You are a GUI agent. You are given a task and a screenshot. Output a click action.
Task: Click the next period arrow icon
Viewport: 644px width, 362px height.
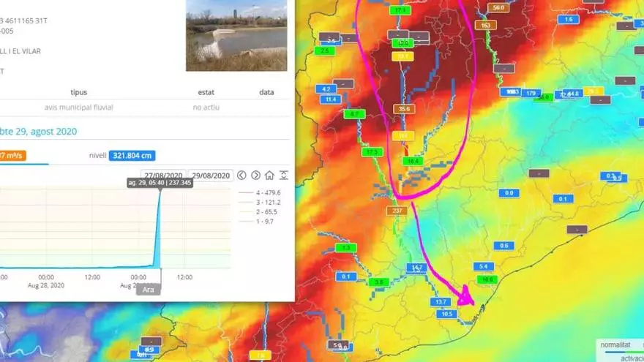255,176
